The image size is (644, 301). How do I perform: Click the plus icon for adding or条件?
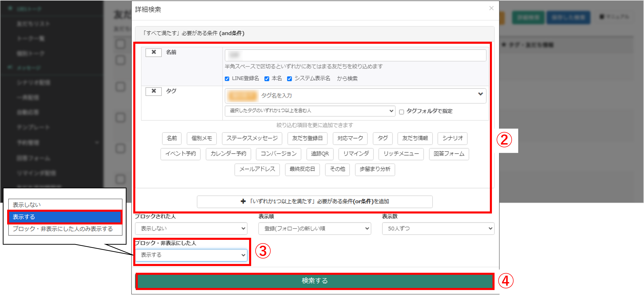(243, 201)
